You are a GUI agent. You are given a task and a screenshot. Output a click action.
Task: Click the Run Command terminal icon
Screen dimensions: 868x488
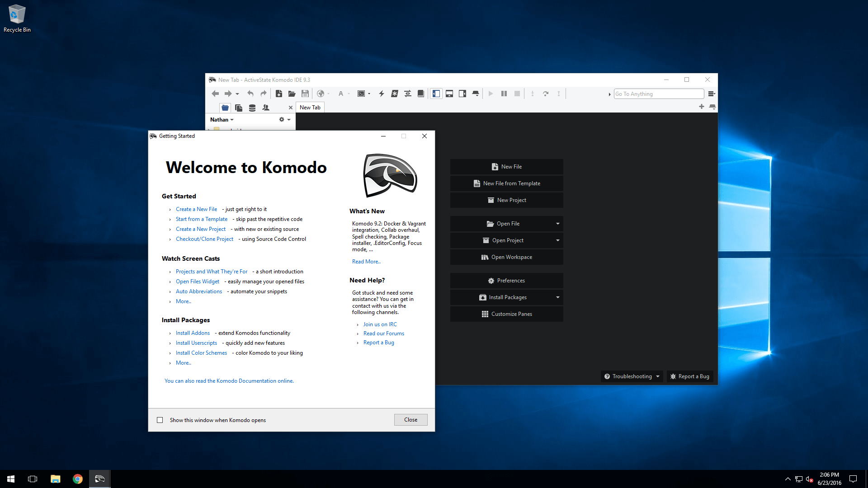(x=361, y=94)
